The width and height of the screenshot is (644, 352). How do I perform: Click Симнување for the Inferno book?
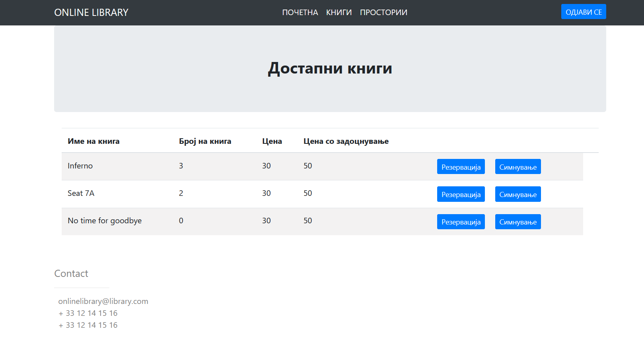click(518, 167)
